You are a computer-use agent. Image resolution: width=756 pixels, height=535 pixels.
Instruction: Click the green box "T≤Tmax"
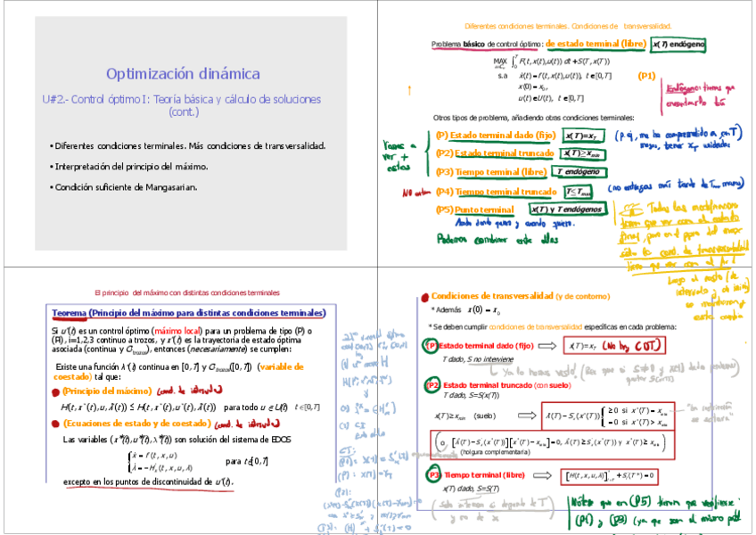(x=578, y=192)
